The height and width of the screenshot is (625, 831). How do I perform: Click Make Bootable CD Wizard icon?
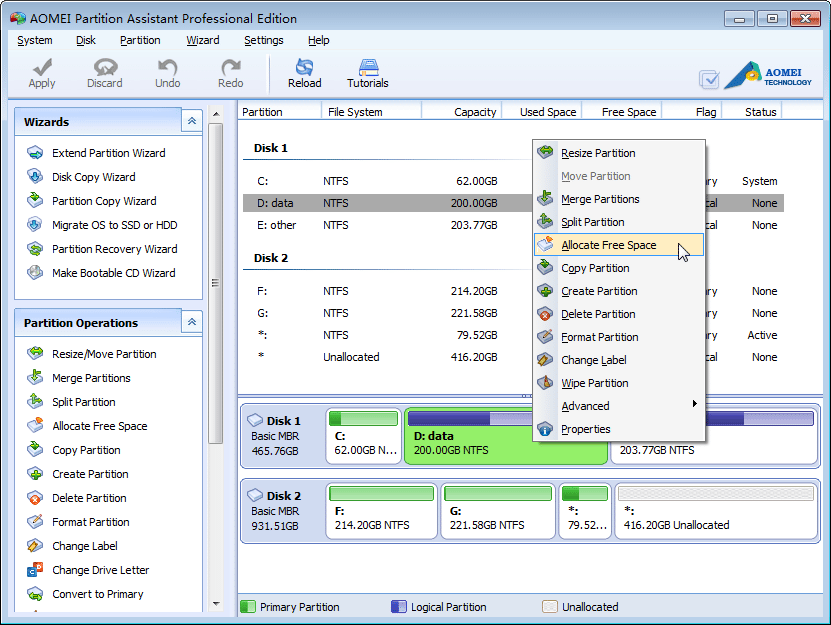[35, 273]
